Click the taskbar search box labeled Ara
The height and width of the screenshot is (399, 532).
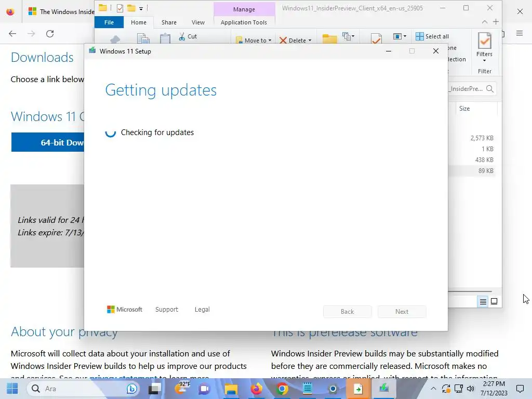(x=84, y=389)
